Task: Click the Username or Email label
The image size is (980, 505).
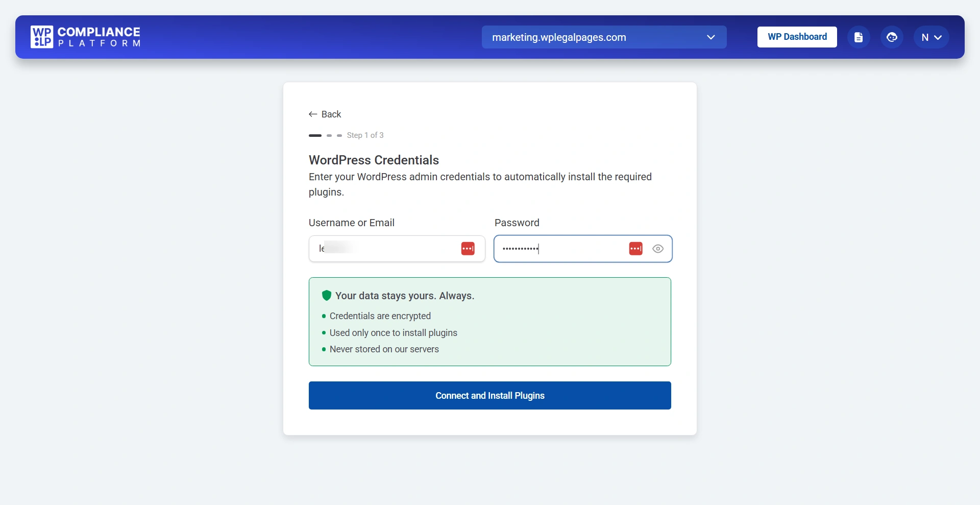Action: [x=352, y=223]
